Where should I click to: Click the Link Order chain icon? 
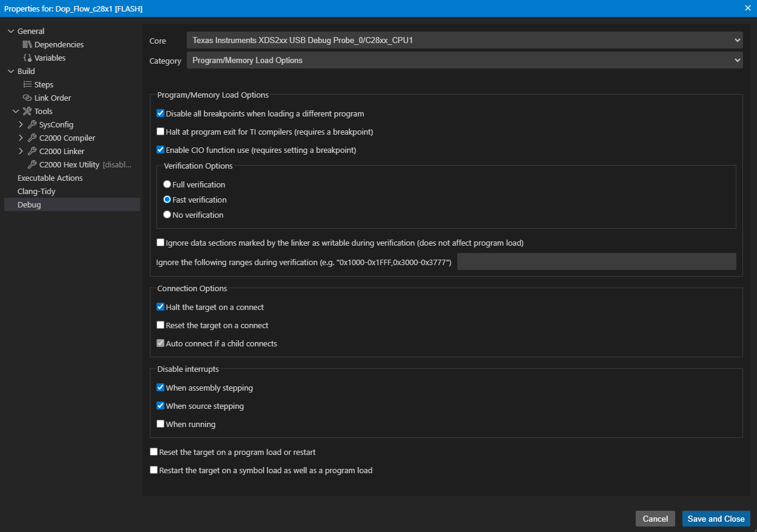(27, 98)
